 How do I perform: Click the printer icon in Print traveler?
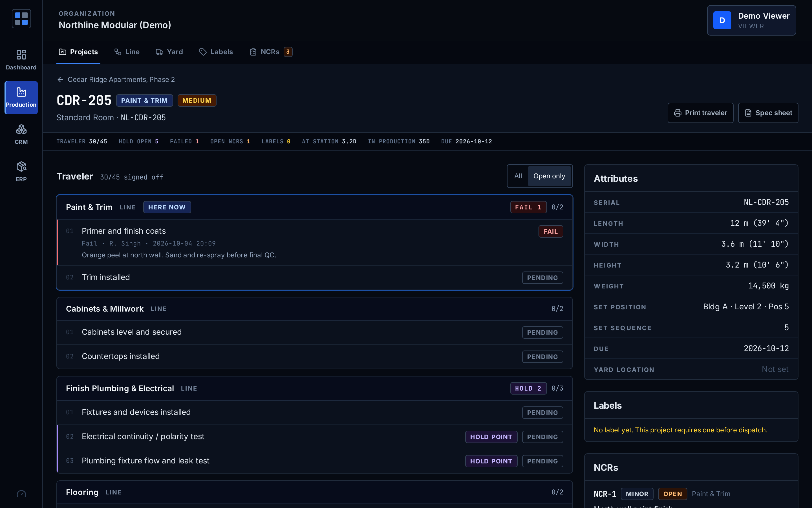point(678,113)
